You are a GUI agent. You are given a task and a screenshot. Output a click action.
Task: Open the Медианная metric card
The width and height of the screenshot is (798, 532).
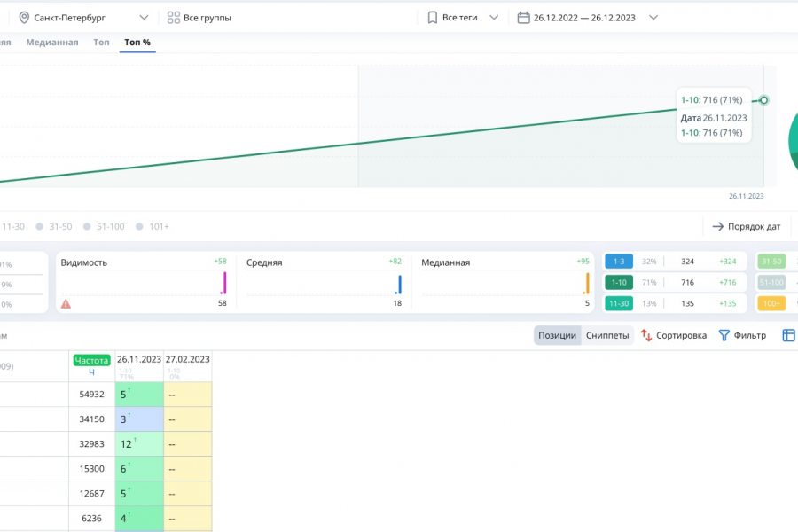coord(505,282)
